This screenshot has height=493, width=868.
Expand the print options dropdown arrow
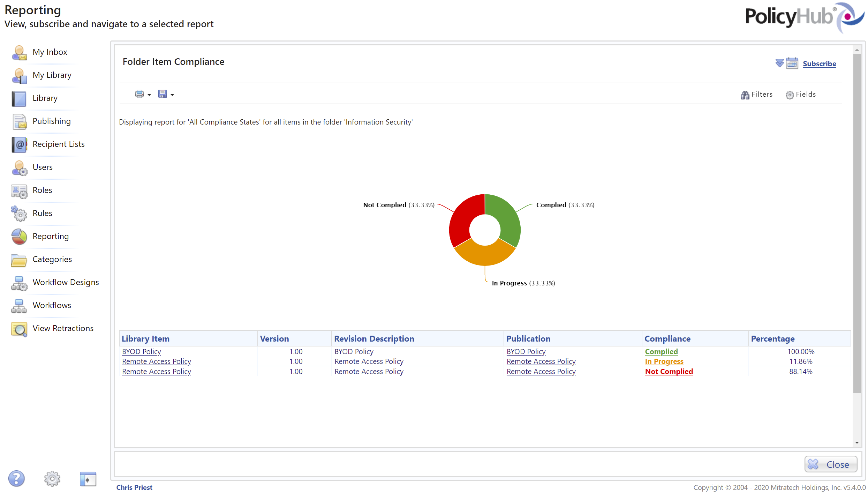point(149,95)
